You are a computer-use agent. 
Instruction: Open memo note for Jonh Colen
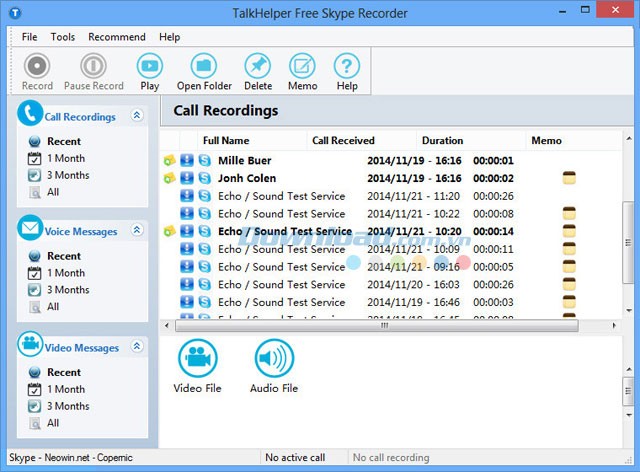tap(569, 178)
